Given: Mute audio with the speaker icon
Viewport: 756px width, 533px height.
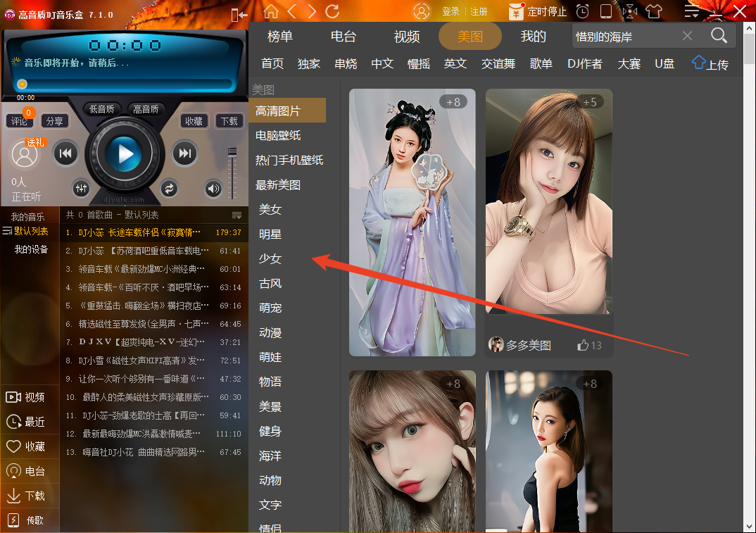Looking at the screenshot, I should 213,188.
